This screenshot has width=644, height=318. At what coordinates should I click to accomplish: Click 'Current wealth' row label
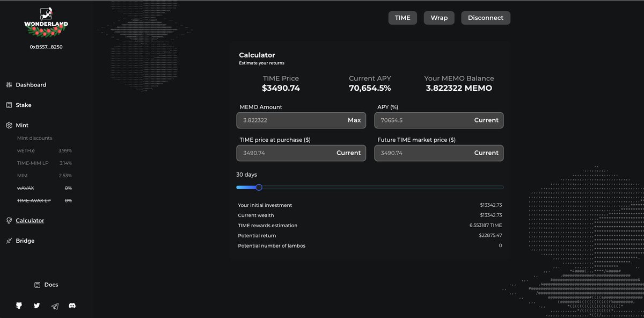pyautogui.click(x=256, y=215)
